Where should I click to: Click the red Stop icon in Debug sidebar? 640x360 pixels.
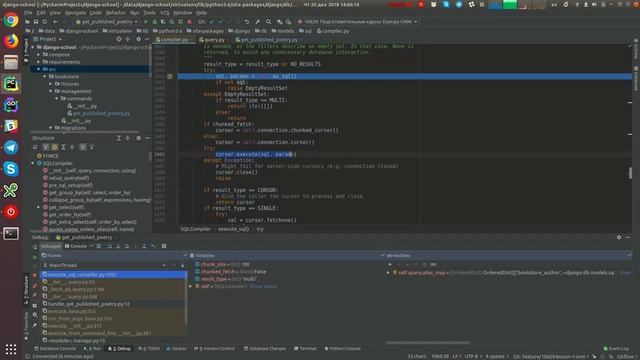coord(35,276)
